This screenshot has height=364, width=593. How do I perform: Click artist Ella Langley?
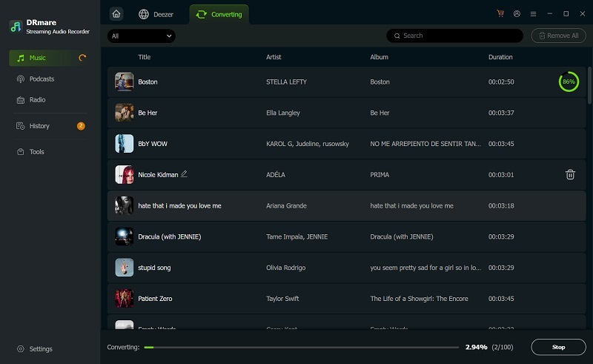(283, 113)
